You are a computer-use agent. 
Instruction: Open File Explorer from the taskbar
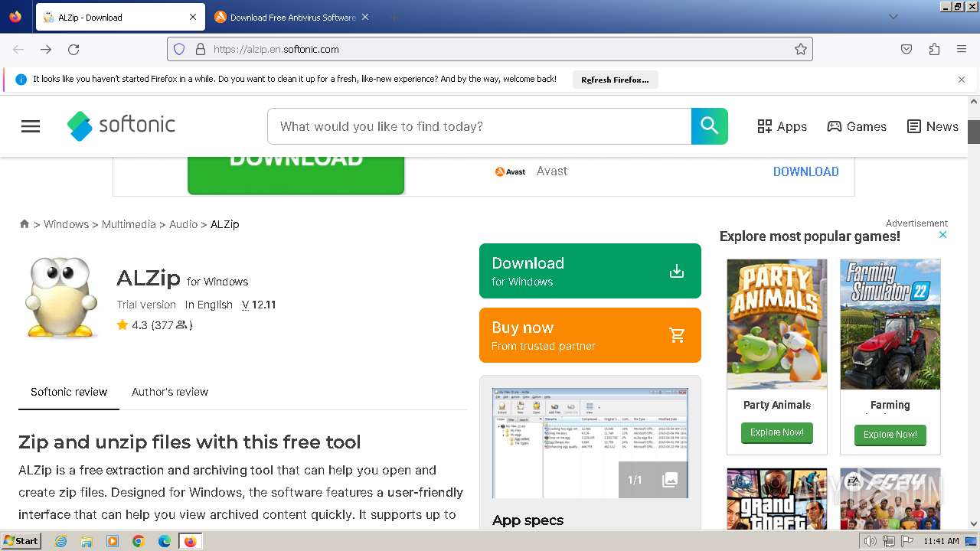pos(87,541)
